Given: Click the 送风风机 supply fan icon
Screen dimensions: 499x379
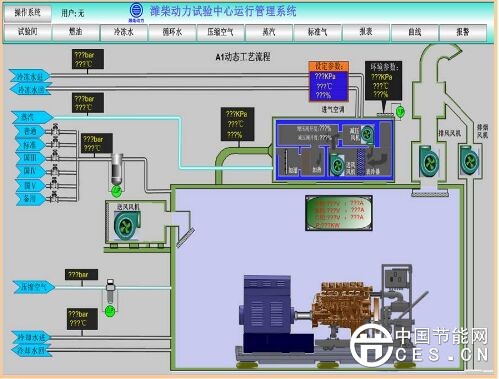Looking at the screenshot, I should coord(126,225).
